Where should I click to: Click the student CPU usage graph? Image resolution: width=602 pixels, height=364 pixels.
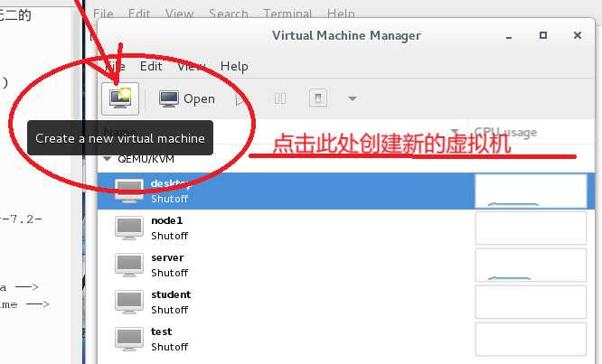point(531,302)
